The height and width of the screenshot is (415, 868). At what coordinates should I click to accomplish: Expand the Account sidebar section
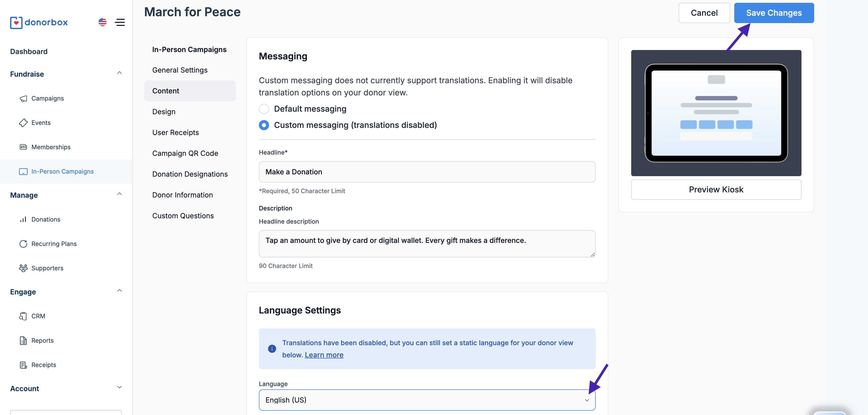119,387
